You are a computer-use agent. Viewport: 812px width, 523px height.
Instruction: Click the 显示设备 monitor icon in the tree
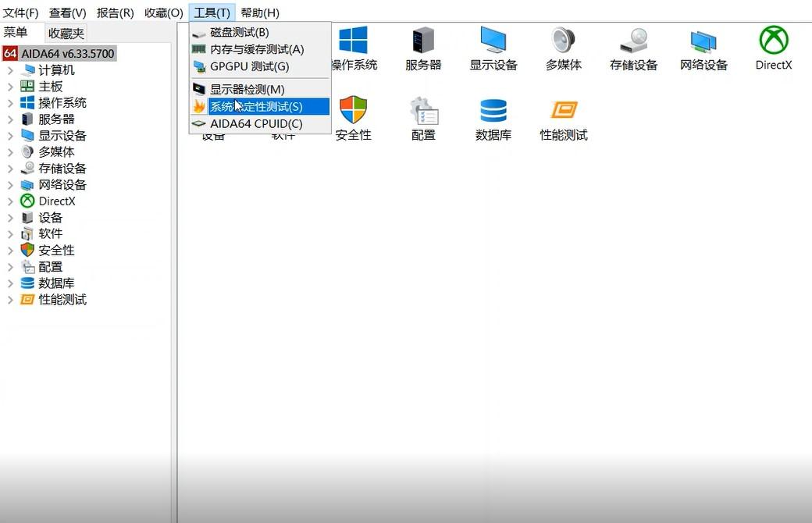(x=27, y=136)
